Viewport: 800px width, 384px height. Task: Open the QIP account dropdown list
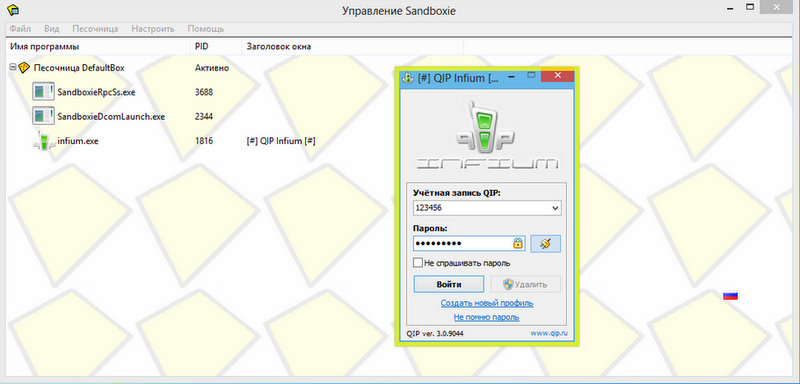tap(555, 208)
